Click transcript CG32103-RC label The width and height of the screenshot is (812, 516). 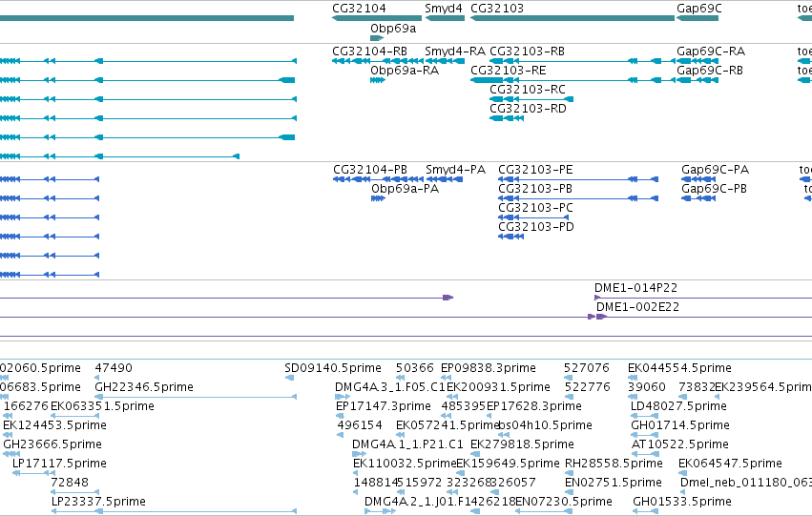(x=528, y=90)
